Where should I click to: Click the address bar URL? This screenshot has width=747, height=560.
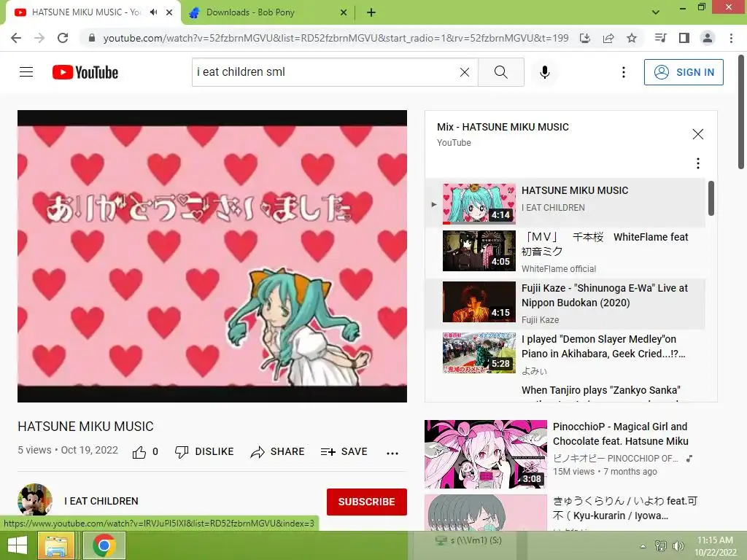tap(336, 38)
